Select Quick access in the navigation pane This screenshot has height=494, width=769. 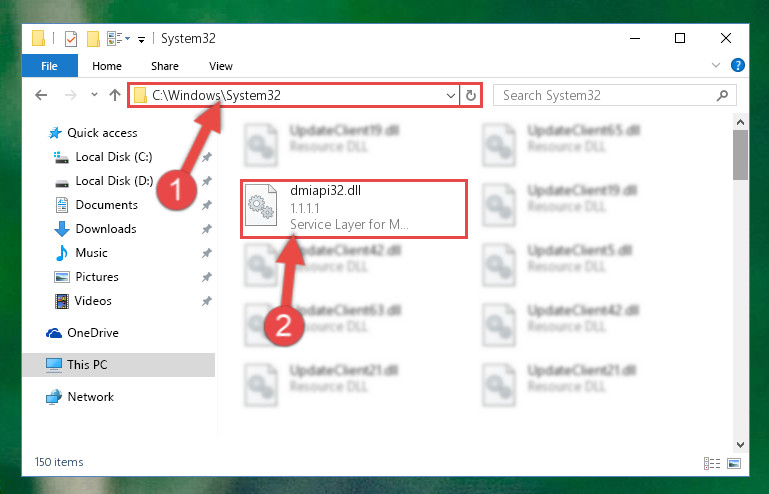pyautogui.click(x=102, y=133)
